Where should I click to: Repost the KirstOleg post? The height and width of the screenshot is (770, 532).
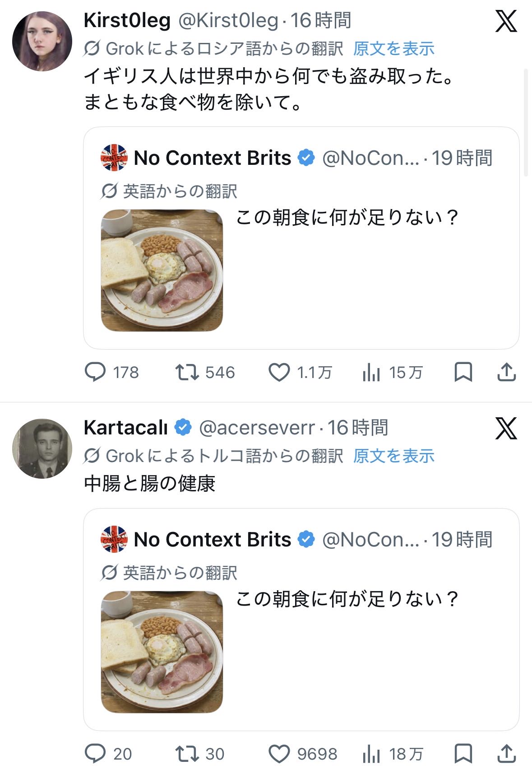point(187,373)
